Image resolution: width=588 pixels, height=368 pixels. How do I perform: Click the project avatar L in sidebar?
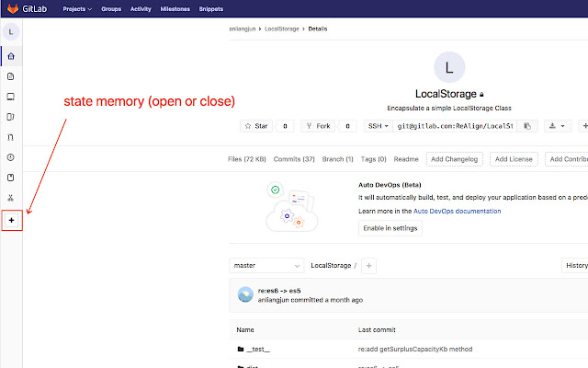[11, 32]
